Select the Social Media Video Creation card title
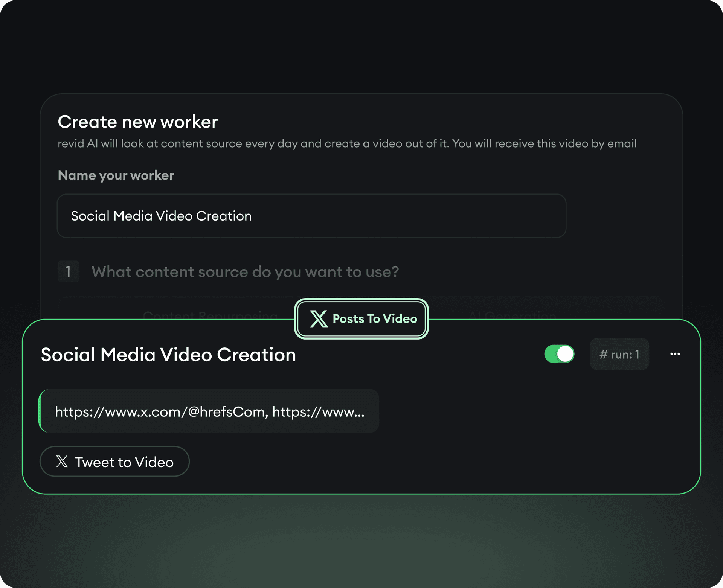Image resolution: width=723 pixels, height=588 pixels. pos(168,354)
